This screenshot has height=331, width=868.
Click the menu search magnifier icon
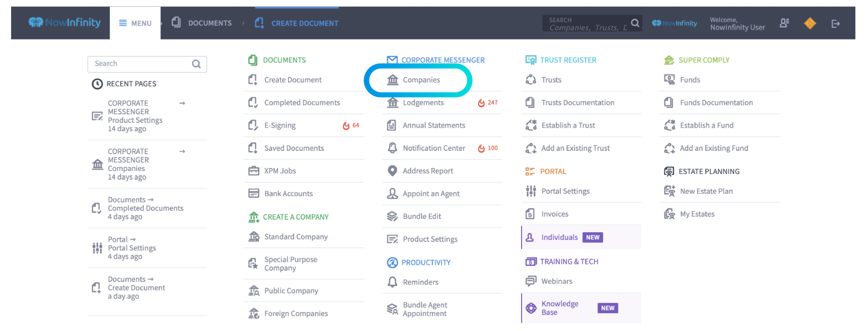196,64
